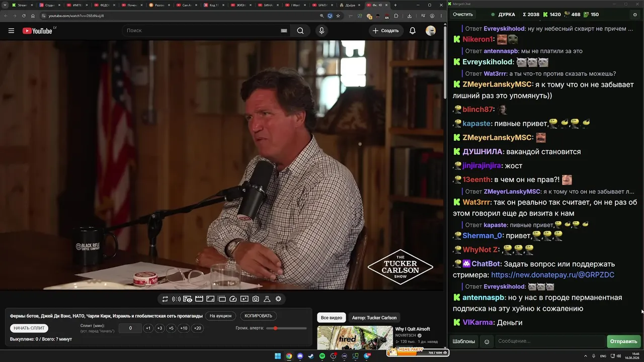The height and width of the screenshot is (362, 644).
Task: Switch to the Stream browser tab
Action: click(22, 5)
